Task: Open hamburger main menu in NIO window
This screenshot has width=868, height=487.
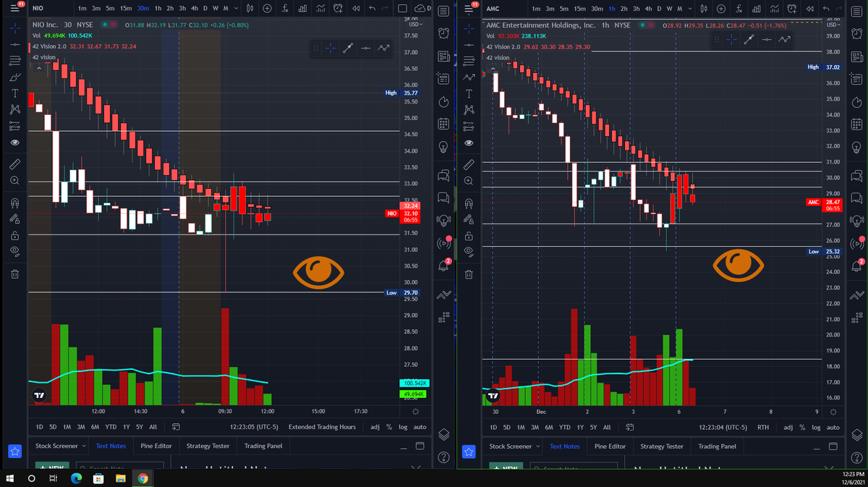Action: click(15, 8)
